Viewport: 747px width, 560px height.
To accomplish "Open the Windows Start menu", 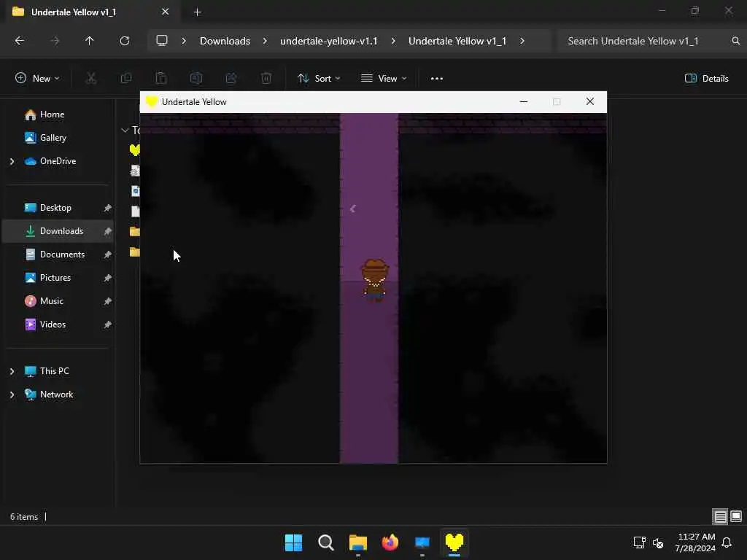I will (x=293, y=542).
